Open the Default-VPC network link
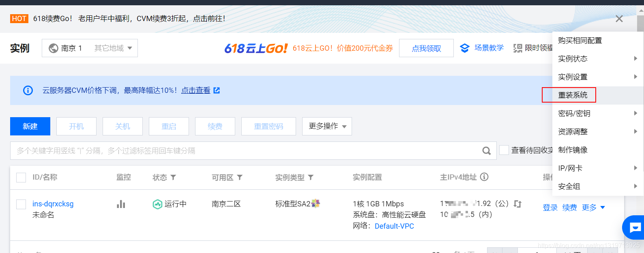This screenshot has width=644, height=253. click(394, 226)
